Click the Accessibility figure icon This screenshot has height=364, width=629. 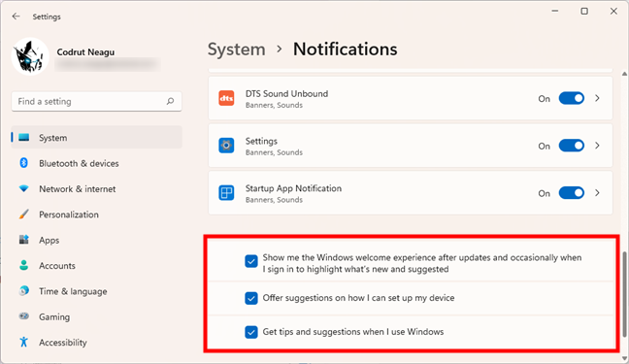point(23,342)
